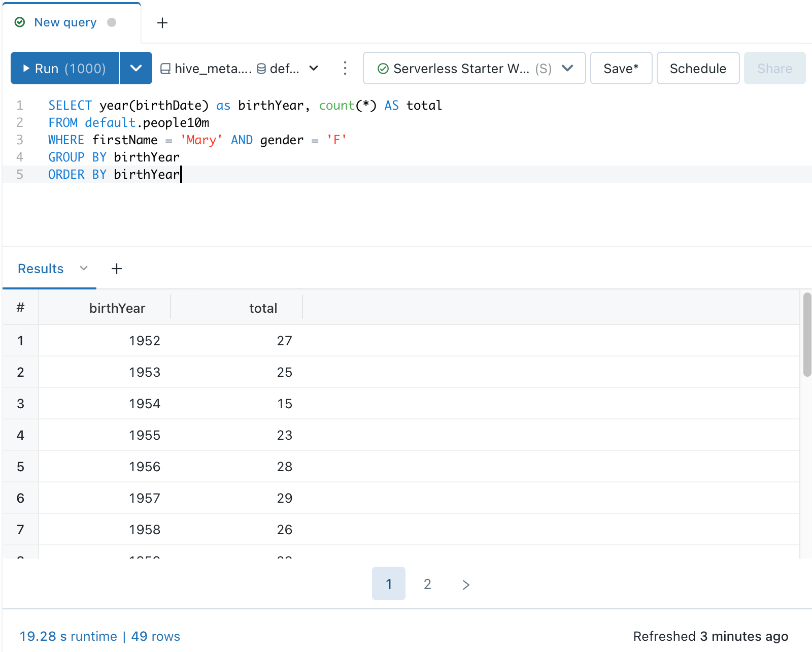Click the 49 rows link

[156, 636]
